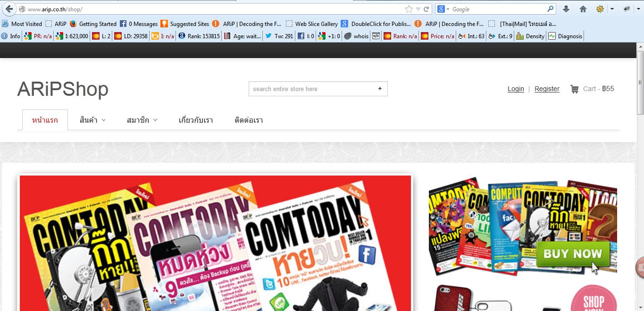Open the Suggested Sites bookmark
The height and width of the screenshot is (311, 644).
[185, 24]
